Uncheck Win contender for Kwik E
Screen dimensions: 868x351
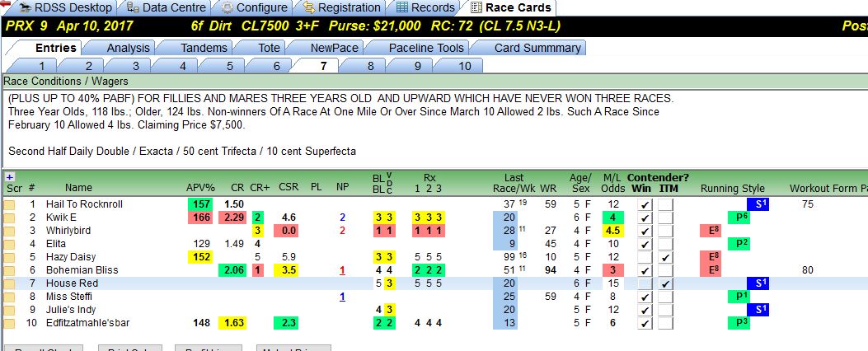coord(644,218)
